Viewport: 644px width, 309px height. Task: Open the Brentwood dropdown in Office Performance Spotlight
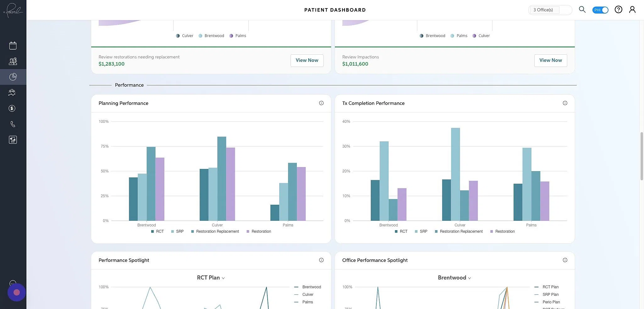coord(454,278)
